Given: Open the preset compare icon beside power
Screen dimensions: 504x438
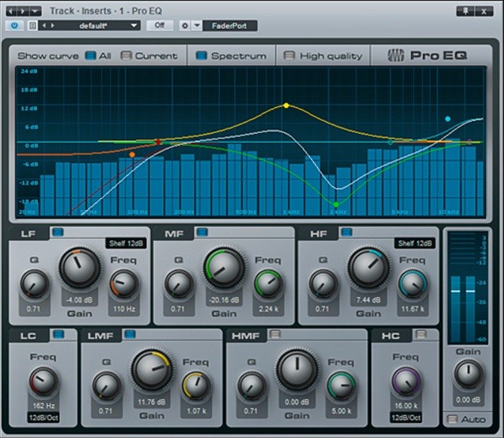Looking at the screenshot, I should (x=32, y=25).
